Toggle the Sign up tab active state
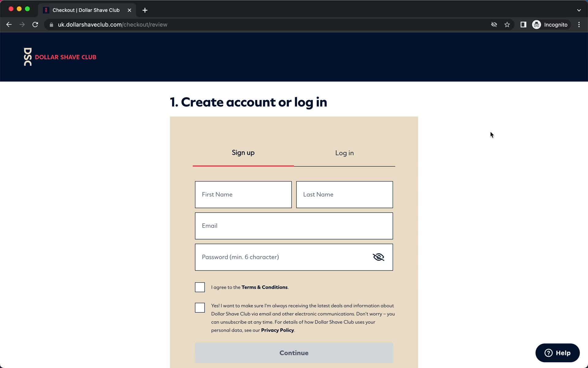Image resolution: width=588 pixels, height=368 pixels. [x=243, y=153]
